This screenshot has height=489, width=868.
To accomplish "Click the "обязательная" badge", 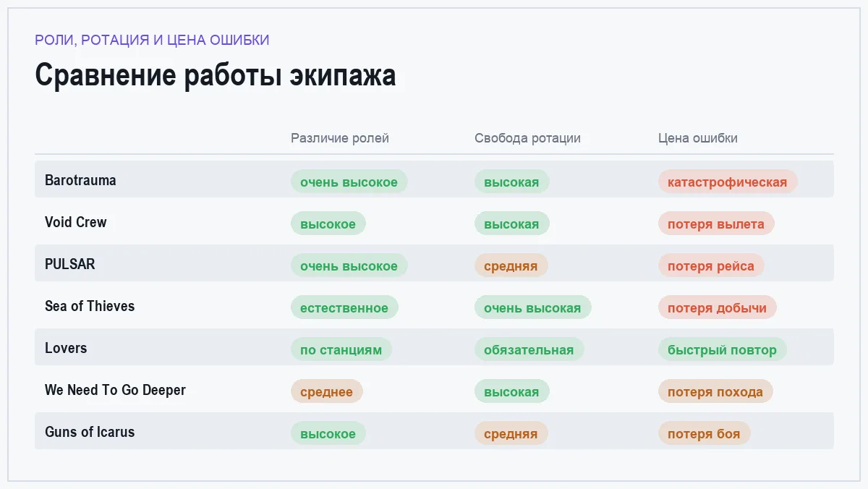I will [529, 349].
